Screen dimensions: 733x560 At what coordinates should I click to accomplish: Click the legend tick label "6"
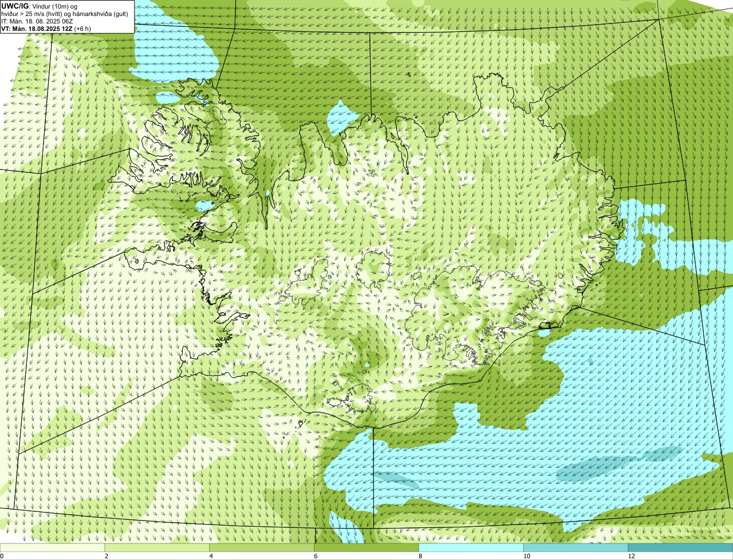tap(316, 556)
